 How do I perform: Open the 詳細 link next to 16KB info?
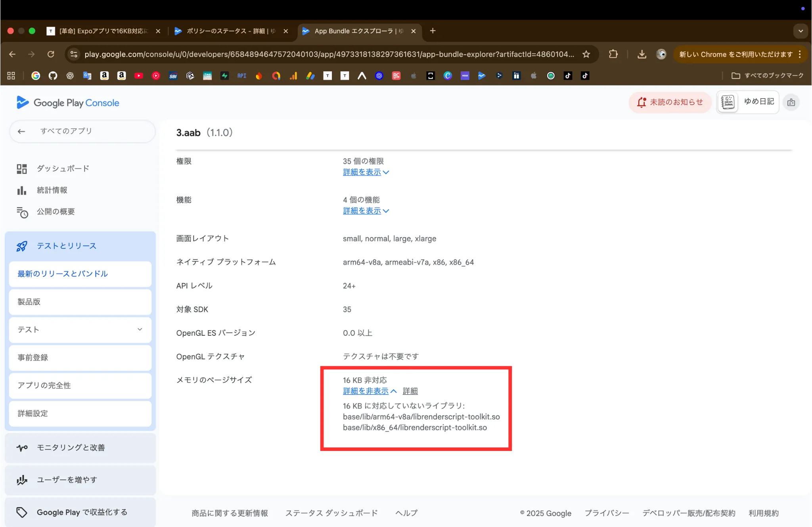click(410, 391)
